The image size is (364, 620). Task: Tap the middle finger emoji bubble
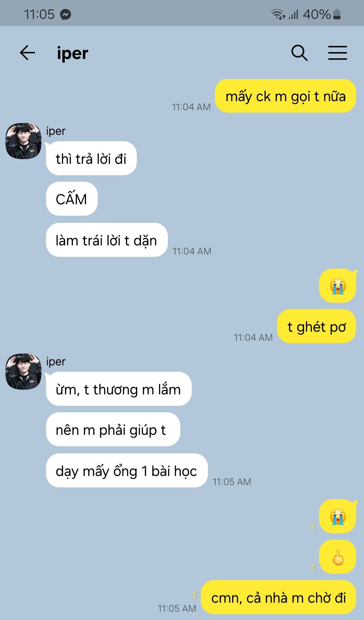click(x=338, y=557)
